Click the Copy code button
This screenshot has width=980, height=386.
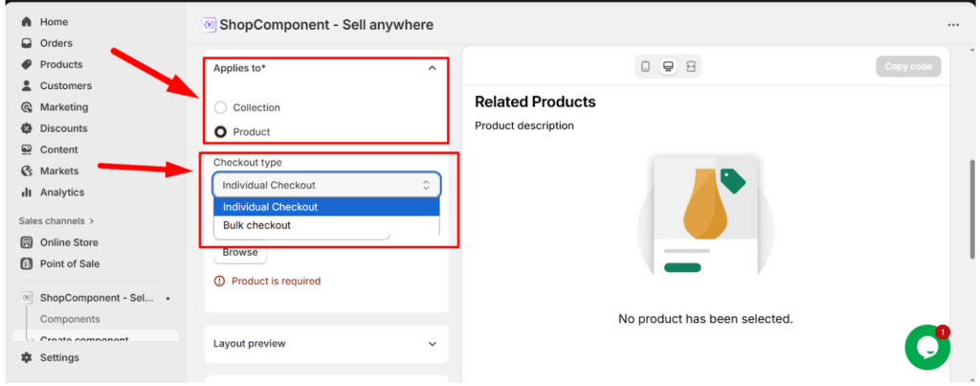[908, 66]
